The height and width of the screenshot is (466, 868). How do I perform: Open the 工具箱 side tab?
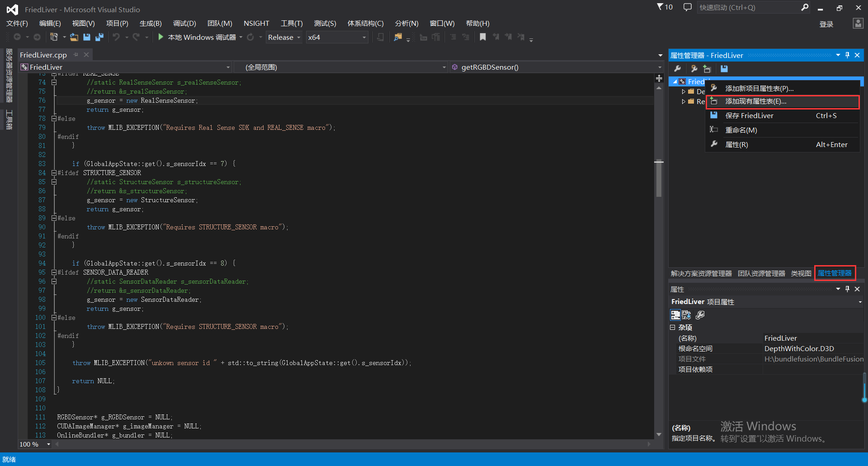pyautogui.click(x=9, y=119)
